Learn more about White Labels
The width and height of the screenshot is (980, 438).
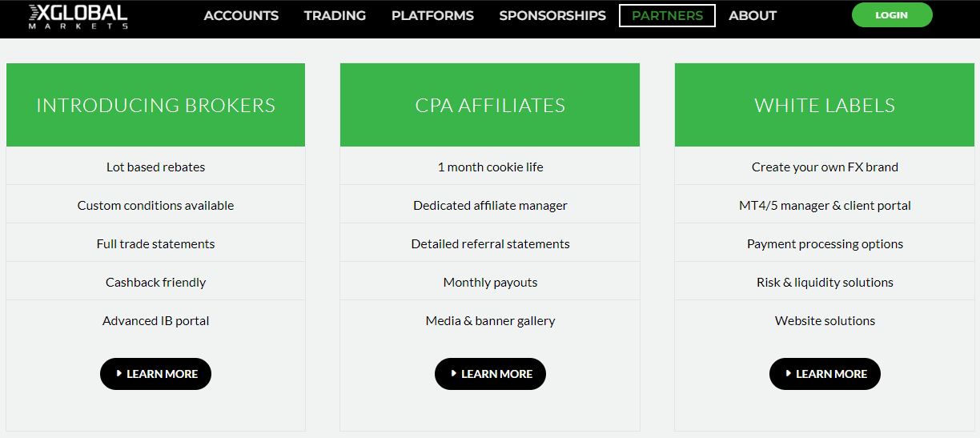coord(825,374)
